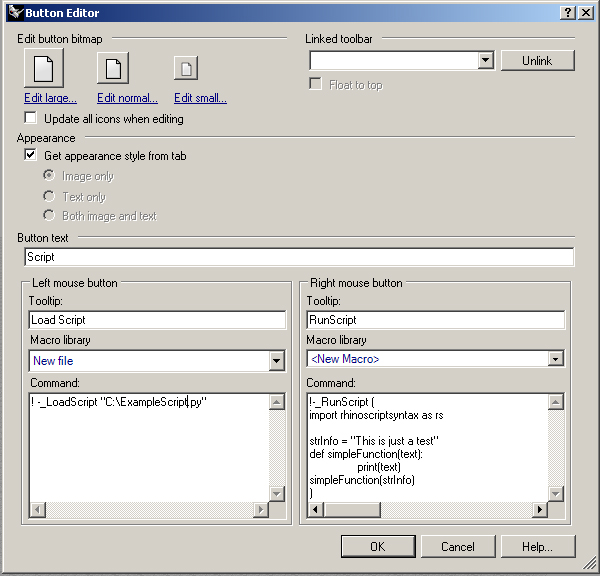Click the Cancel button

[457, 547]
